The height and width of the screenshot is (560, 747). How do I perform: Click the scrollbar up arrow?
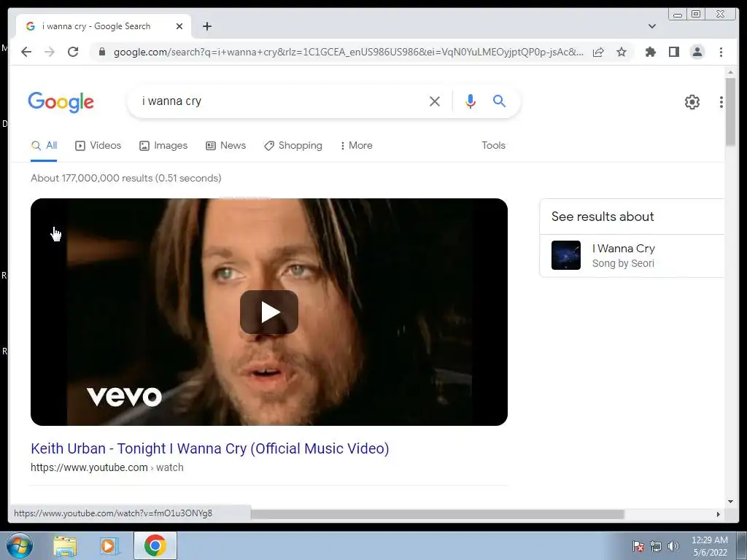730,72
